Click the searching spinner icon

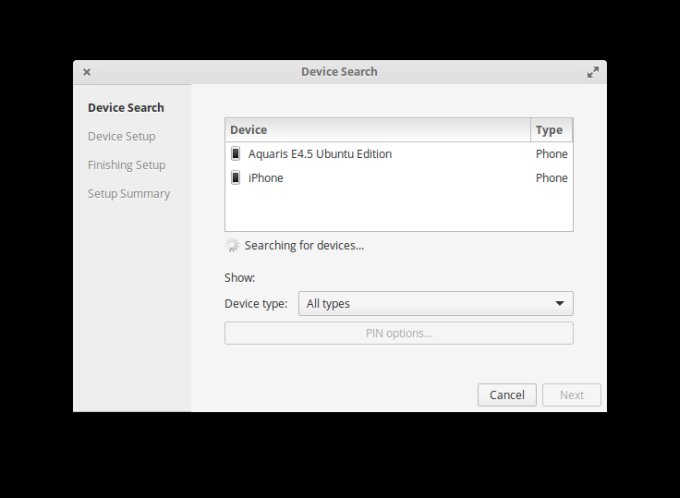pyautogui.click(x=232, y=245)
